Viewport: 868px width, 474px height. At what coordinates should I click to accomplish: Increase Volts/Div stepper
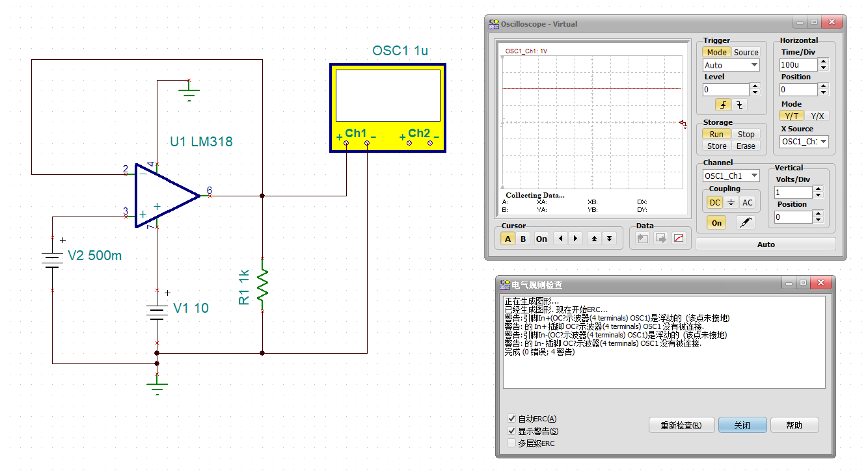click(819, 189)
